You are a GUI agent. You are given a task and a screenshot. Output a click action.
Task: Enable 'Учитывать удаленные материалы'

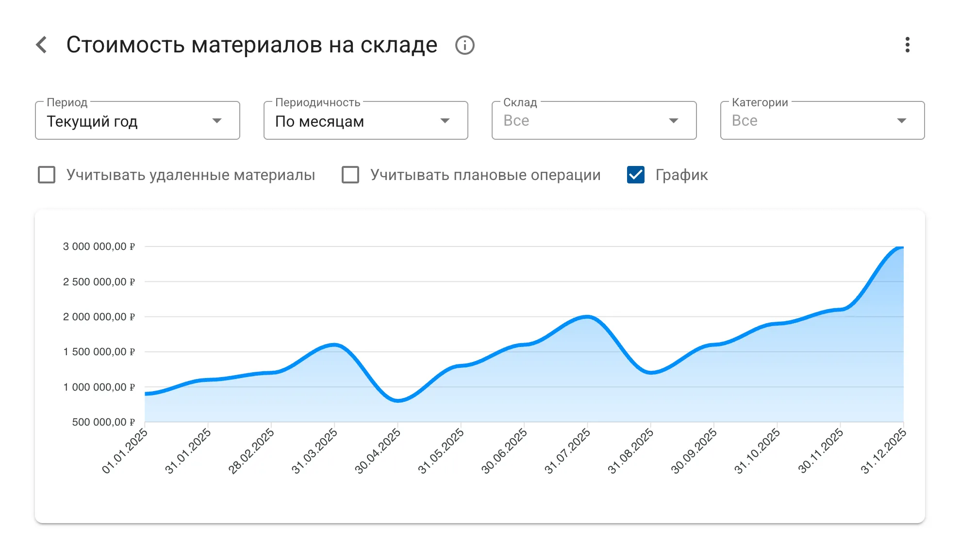point(47,175)
